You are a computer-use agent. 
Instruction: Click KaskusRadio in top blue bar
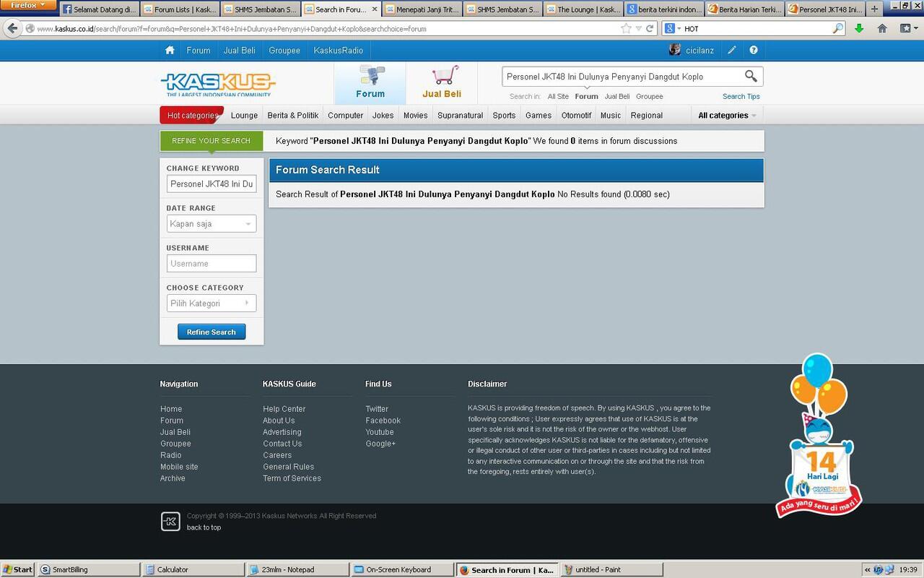coord(339,50)
